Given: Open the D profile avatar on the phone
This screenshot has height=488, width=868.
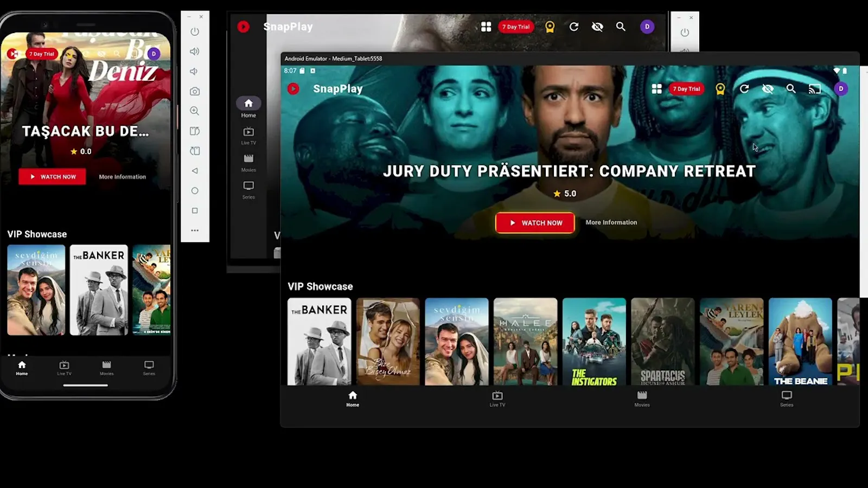Looking at the screenshot, I should click(x=154, y=54).
